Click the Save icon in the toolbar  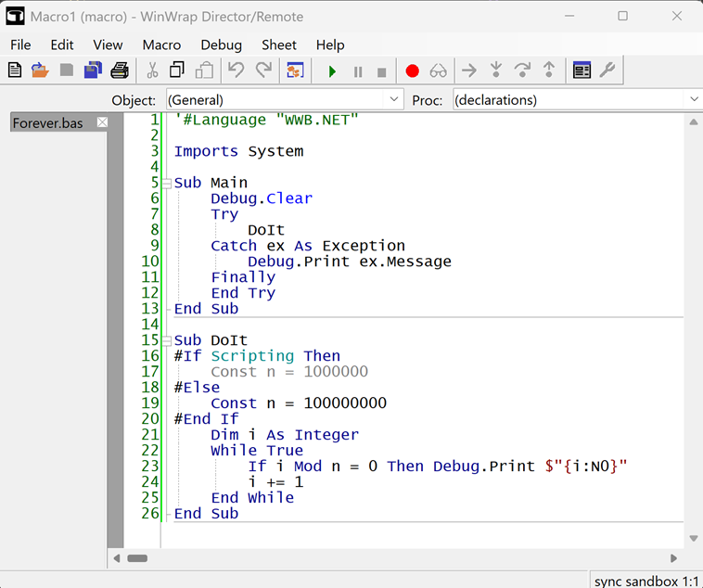(x=67, y=70)
